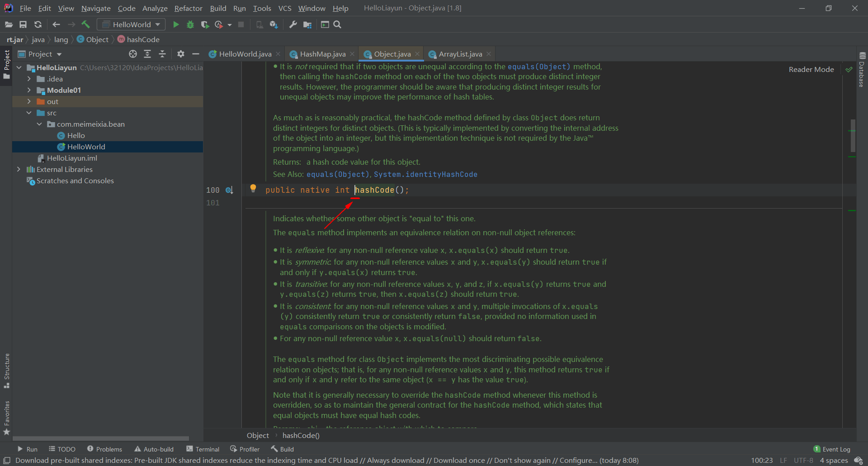868x466 pixels.
Task: Run with coverage shield icon
Action: click(x=205, y=24)
